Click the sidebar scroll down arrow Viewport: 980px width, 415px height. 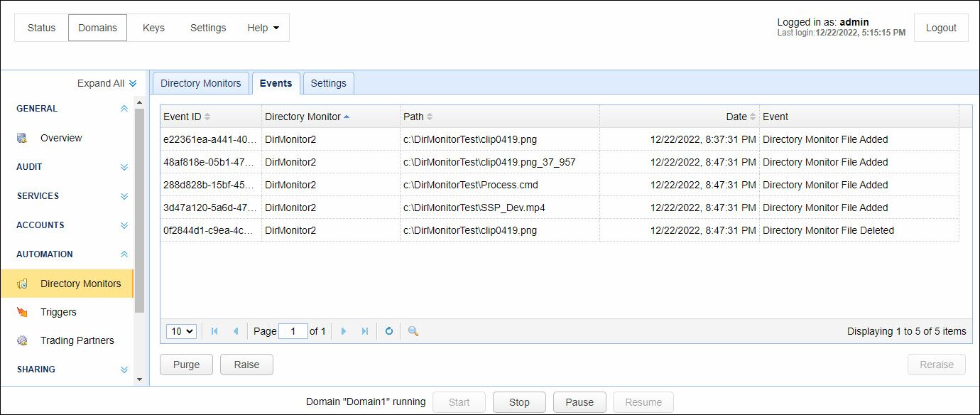coord(139,379)
